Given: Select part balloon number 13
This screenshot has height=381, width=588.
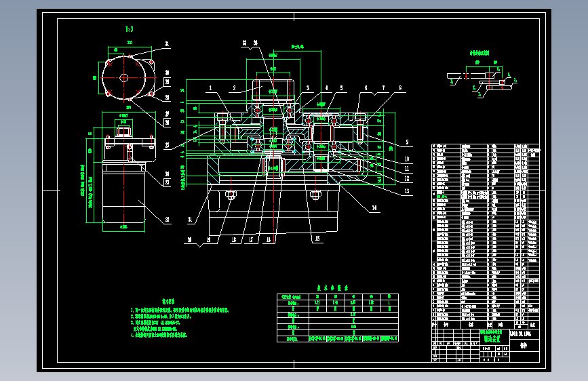Looking at the screenshot, I should pyautogui.click(x=407, y=191).
